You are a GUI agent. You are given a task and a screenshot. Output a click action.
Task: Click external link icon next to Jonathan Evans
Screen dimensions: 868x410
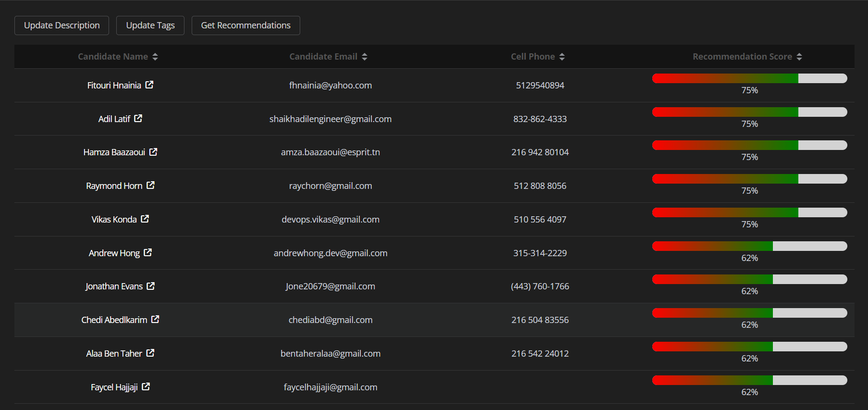point(151,286)
